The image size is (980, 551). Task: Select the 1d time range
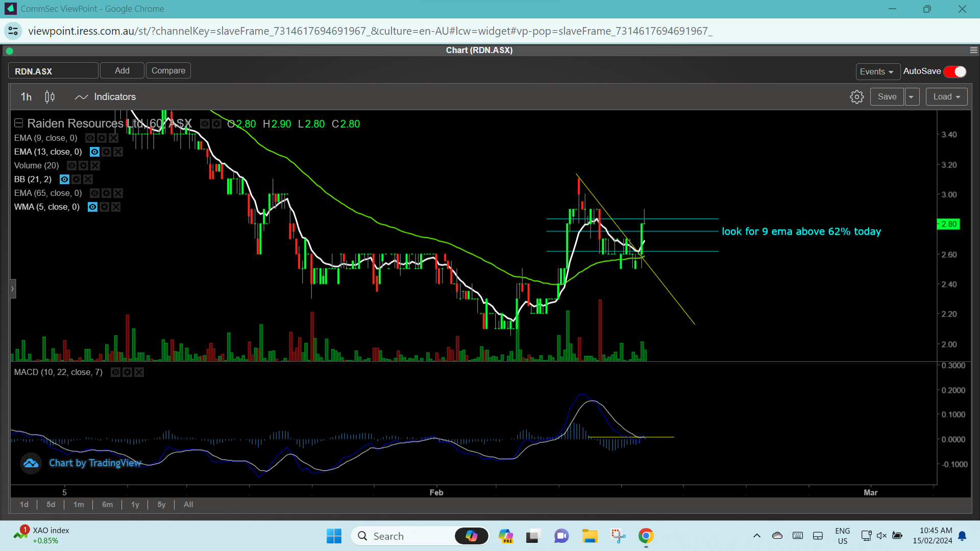click(24, 505)
